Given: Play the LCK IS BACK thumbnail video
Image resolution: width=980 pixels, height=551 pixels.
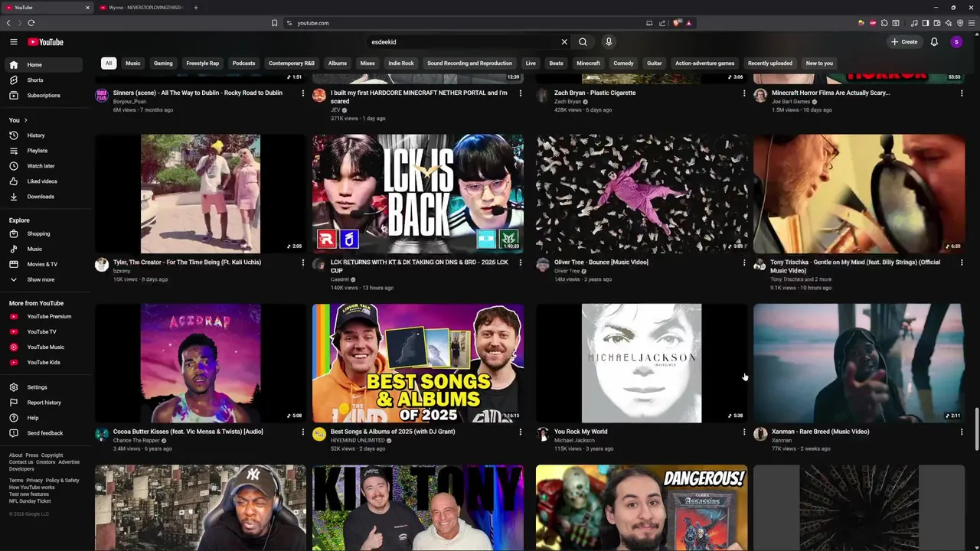Looking at the screenshot, I should 418,194.
